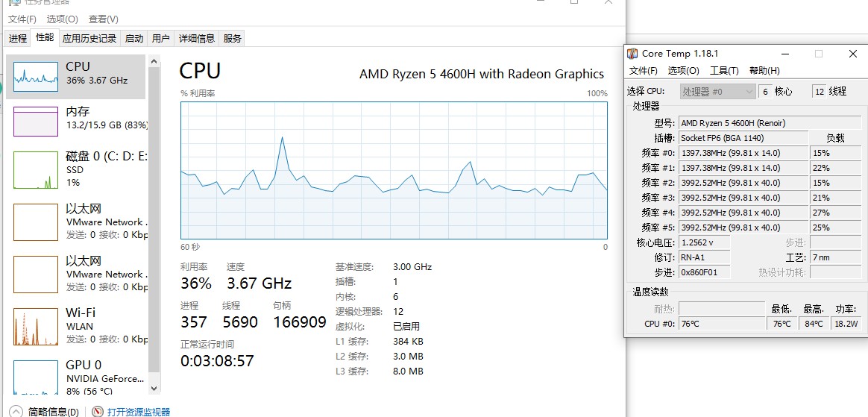This screenshot has height=417, width=868.
Task: Switch to the 详细信息 tab
Action: click(197, 38)
